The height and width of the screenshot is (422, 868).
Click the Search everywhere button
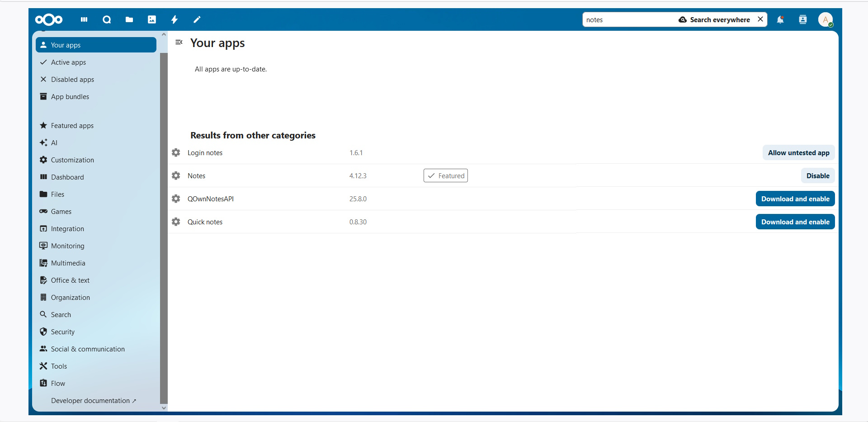[x=714, y=19]
